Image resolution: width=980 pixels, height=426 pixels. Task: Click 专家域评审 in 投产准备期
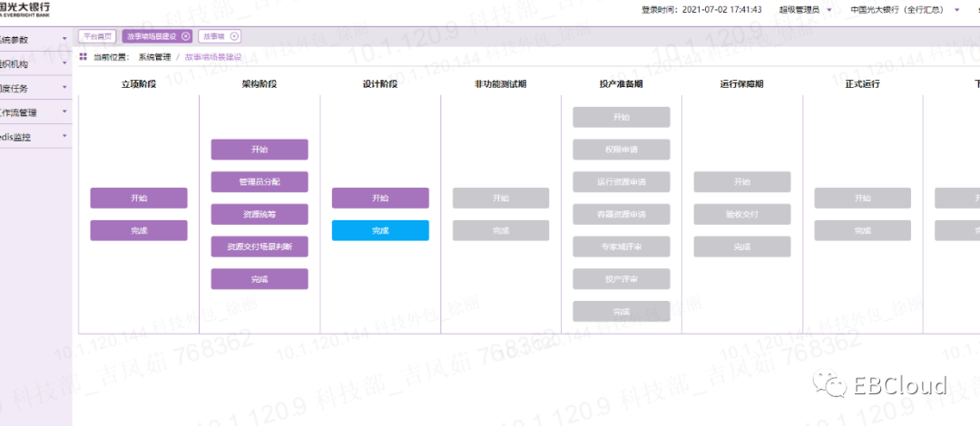pos(622,247)
